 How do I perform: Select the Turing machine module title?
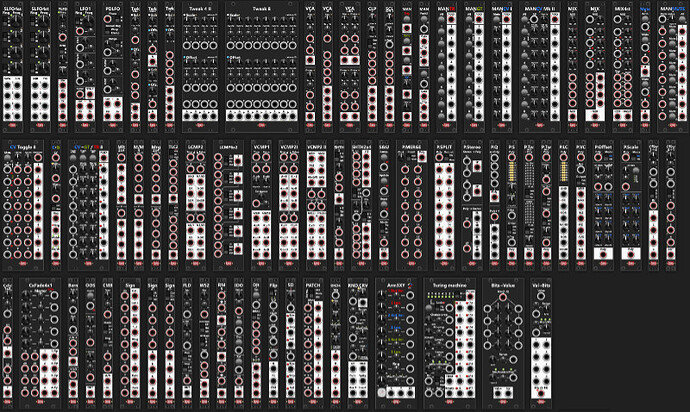(x=449, y=285)
